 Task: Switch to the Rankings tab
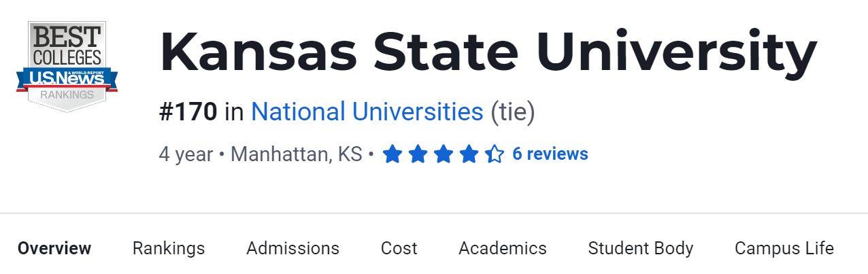point(169,249)
